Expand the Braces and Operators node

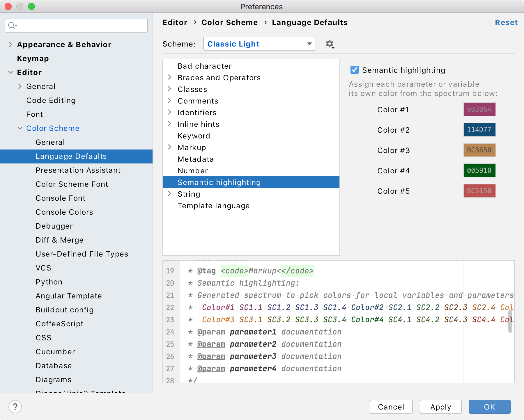point(170,77)
